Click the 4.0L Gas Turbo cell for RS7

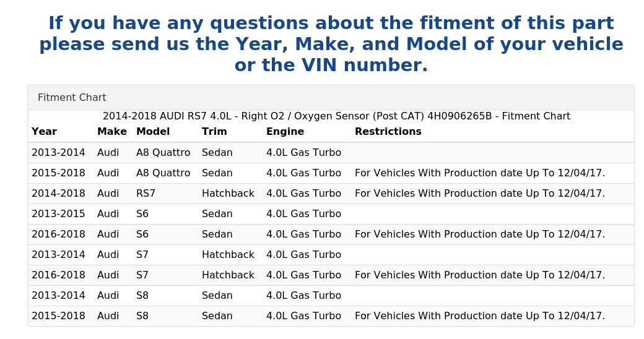click(303, 194)
